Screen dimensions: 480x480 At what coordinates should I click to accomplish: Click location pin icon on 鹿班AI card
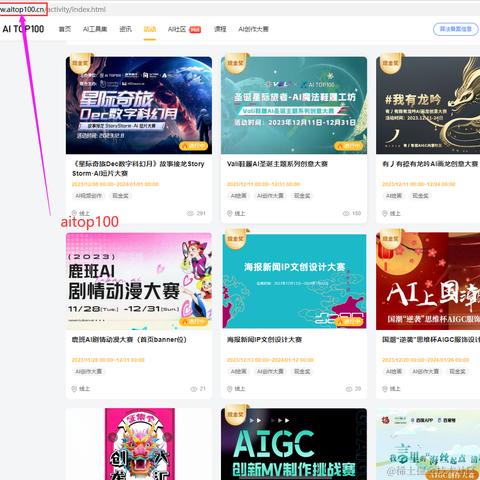pos(74,389)
